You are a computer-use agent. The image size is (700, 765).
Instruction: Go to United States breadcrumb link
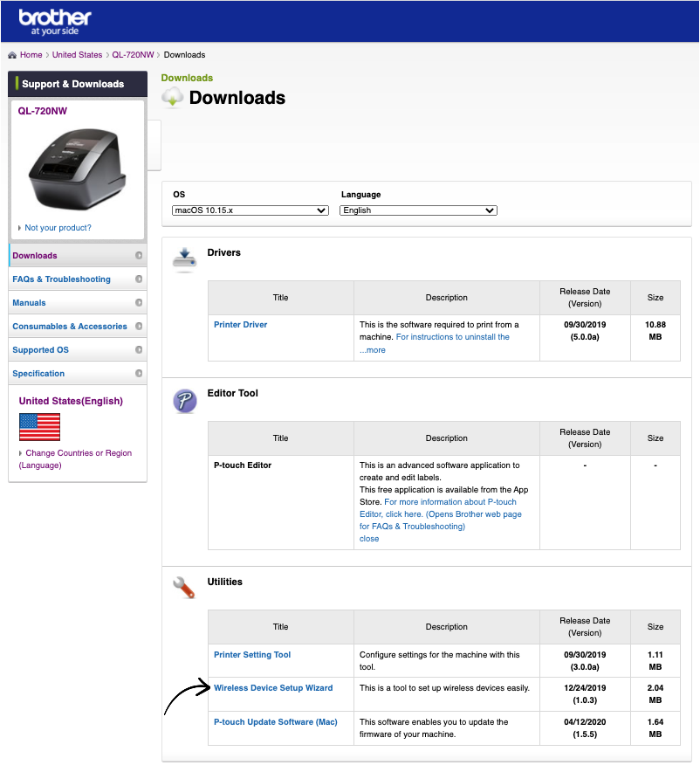click(x=77, y=55)
